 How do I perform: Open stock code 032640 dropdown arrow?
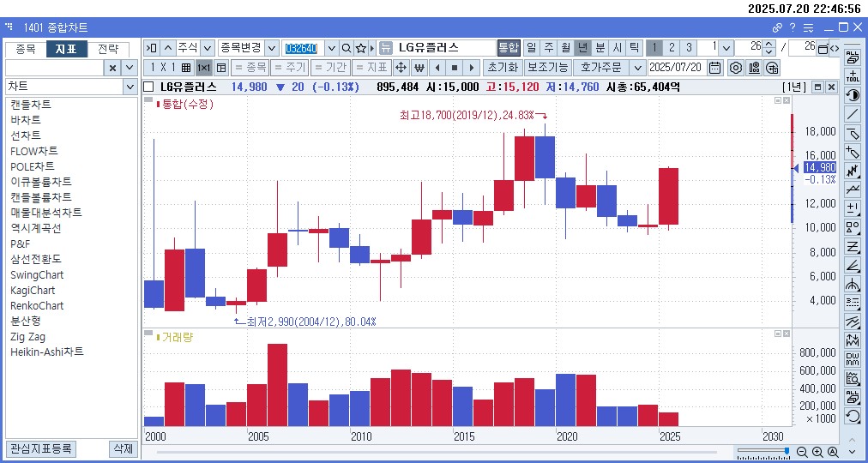[x=332, y=48]
